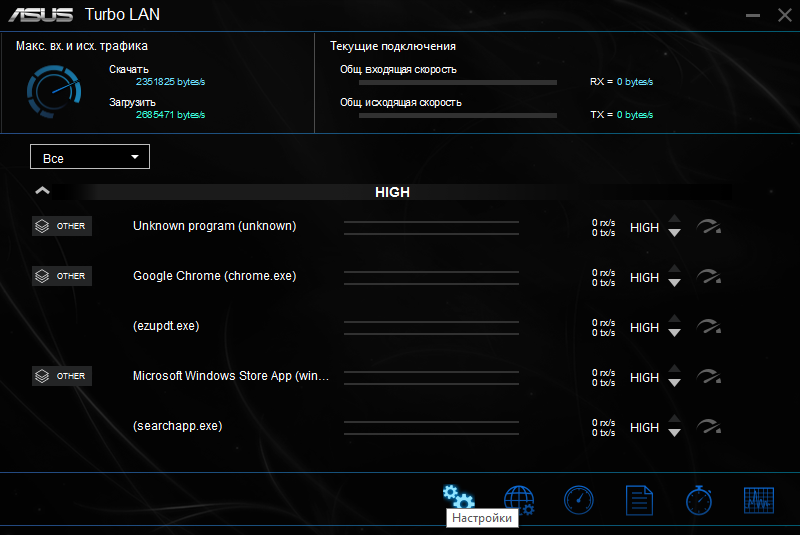The width and height of the screenshot is (800, 535).
Task: Click HIGH priority label for Google Chrome
Action: point(644,277)
